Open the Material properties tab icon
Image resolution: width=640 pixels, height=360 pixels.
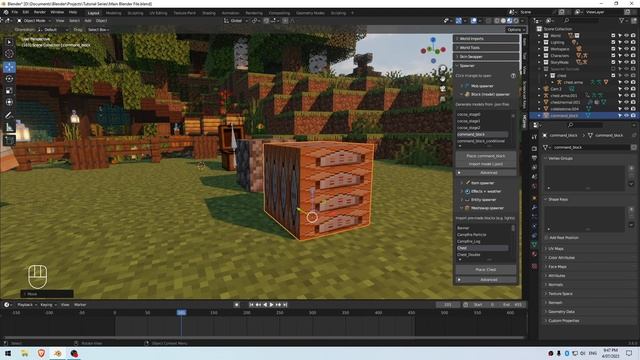coord(534,253)
